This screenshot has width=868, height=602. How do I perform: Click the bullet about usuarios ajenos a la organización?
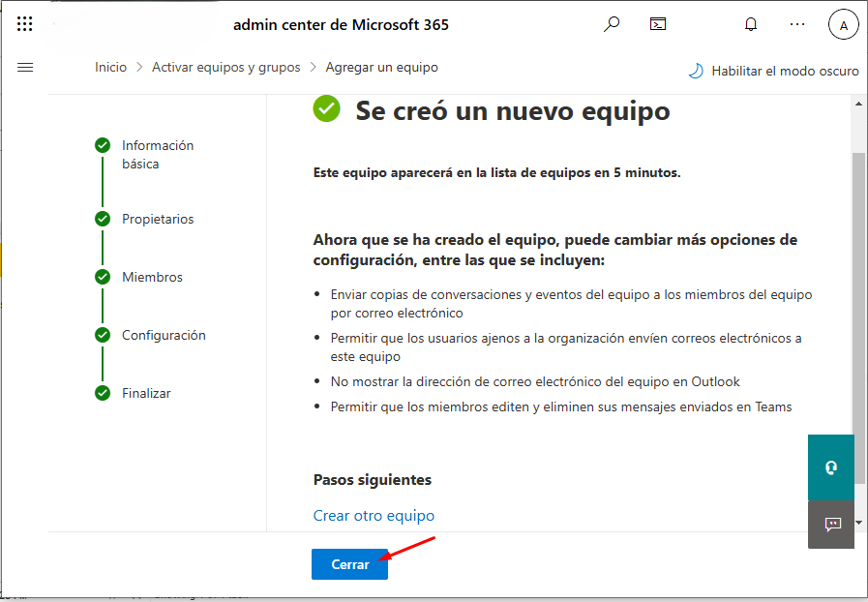click(x=566, y=347)
